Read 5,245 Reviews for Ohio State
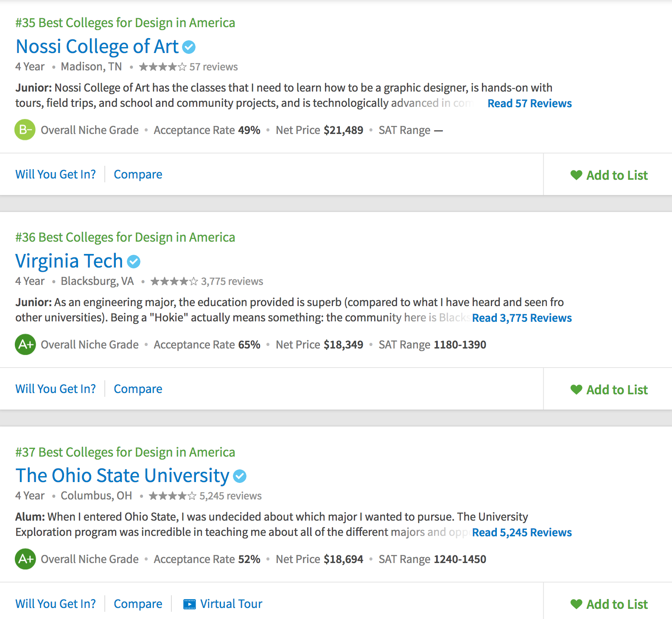 click(x=522, y=533)
